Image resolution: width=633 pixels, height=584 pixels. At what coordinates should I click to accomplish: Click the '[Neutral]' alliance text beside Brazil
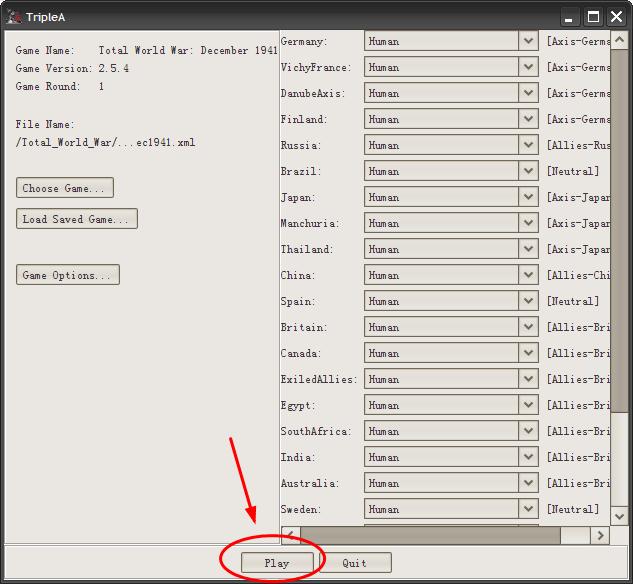(x=572, y=171)
